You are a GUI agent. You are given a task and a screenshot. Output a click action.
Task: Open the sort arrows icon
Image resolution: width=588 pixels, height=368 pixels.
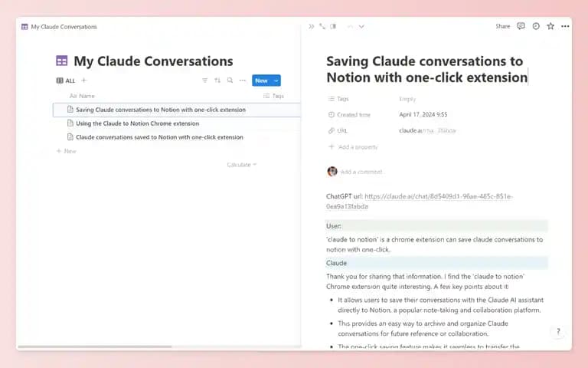tap(217, 80)
